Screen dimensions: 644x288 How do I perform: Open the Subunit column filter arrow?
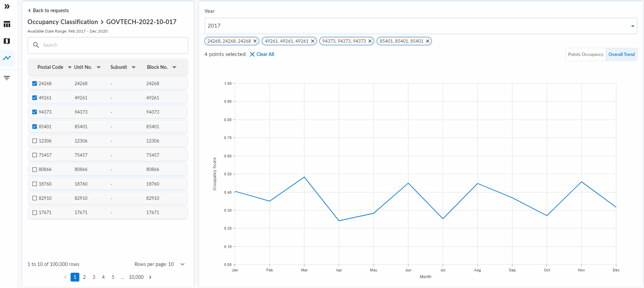134,67
